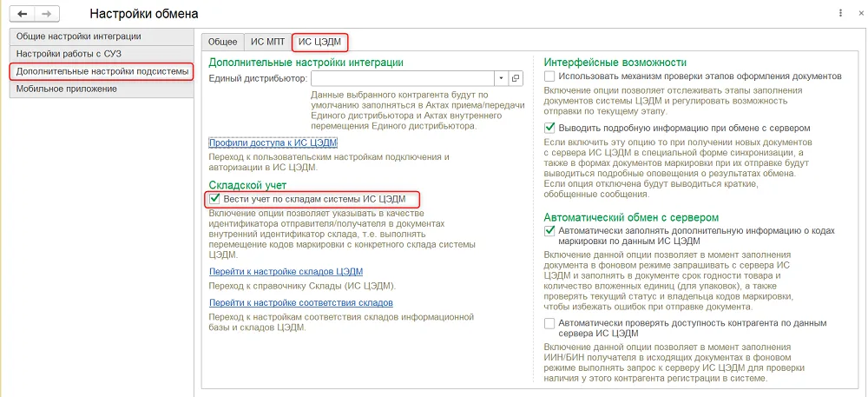This screenshot has height=397, width=868.
Task: Uncheck Выводить подробную информацию при обмене
Action: (549, 128)
